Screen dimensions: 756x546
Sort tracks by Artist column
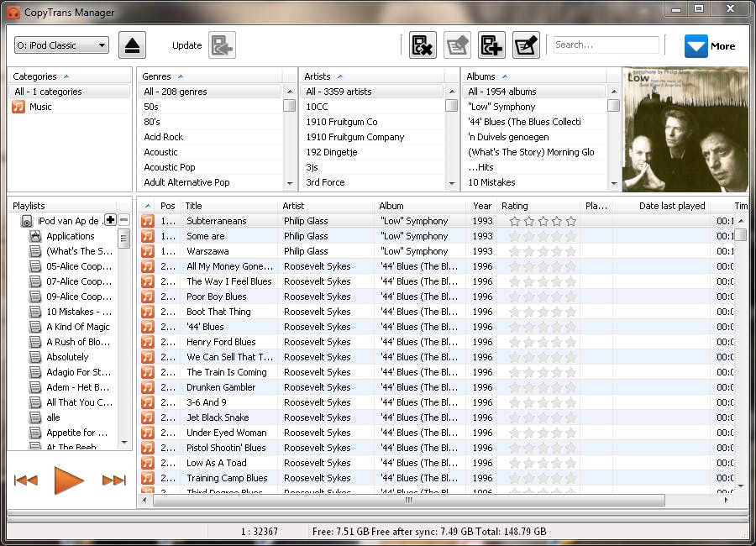(x=327, y=206)
